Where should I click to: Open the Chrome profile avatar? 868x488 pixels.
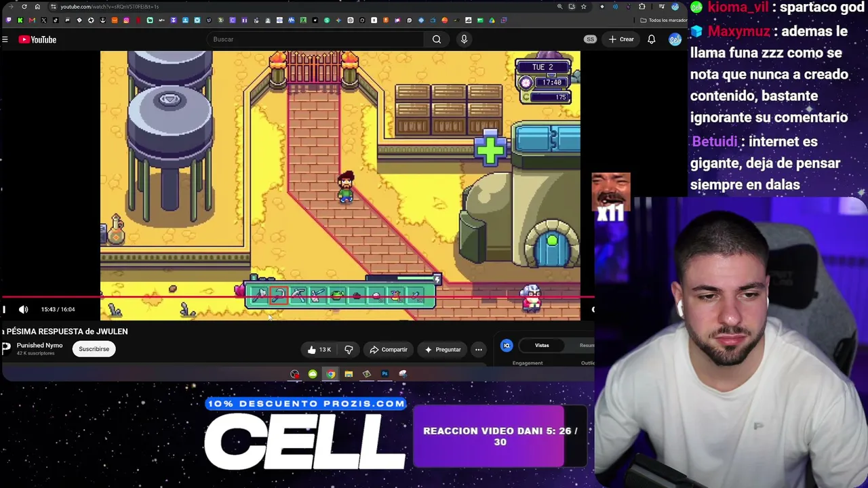(x=675, y=7)
